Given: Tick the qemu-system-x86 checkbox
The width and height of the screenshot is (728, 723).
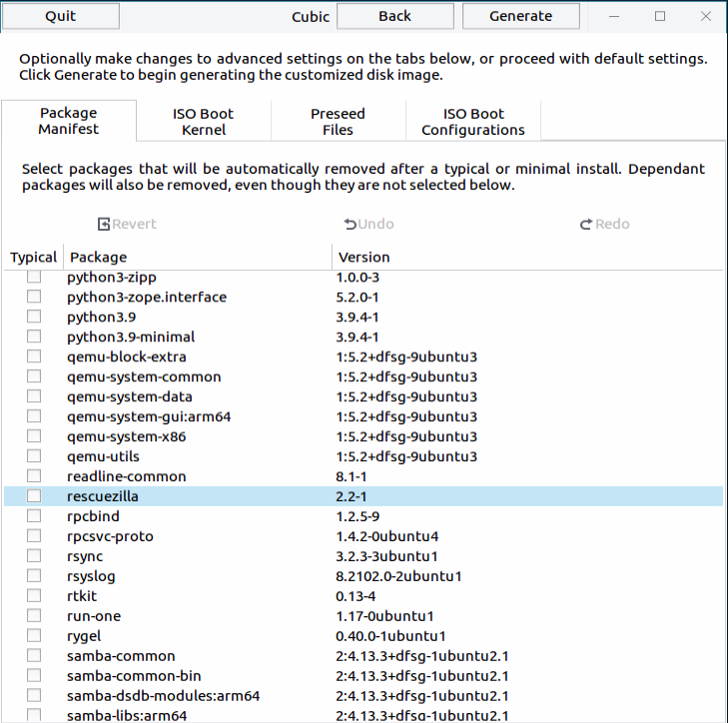Looking at the screenshot, I should (34, 436).
